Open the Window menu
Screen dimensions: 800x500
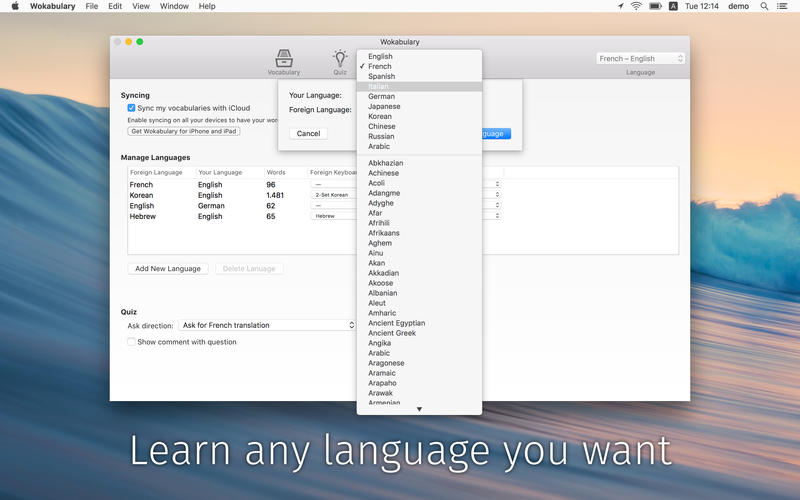click(174, 6)
